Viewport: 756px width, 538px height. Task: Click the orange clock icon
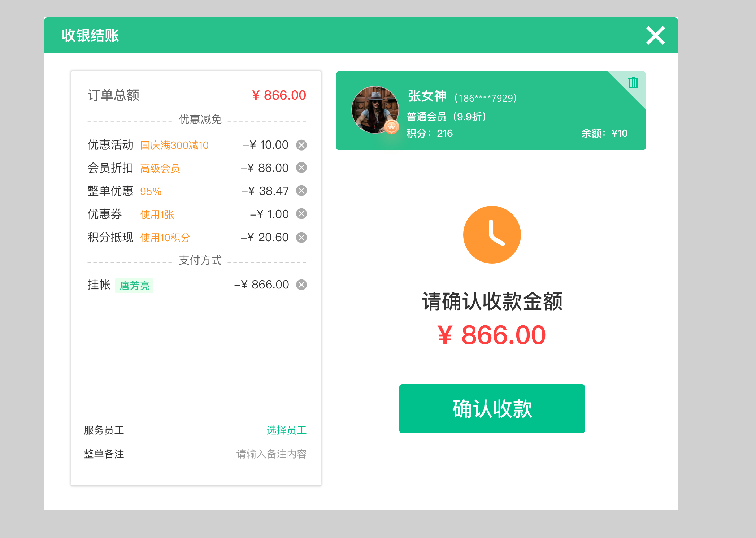[x=492, y=234]
